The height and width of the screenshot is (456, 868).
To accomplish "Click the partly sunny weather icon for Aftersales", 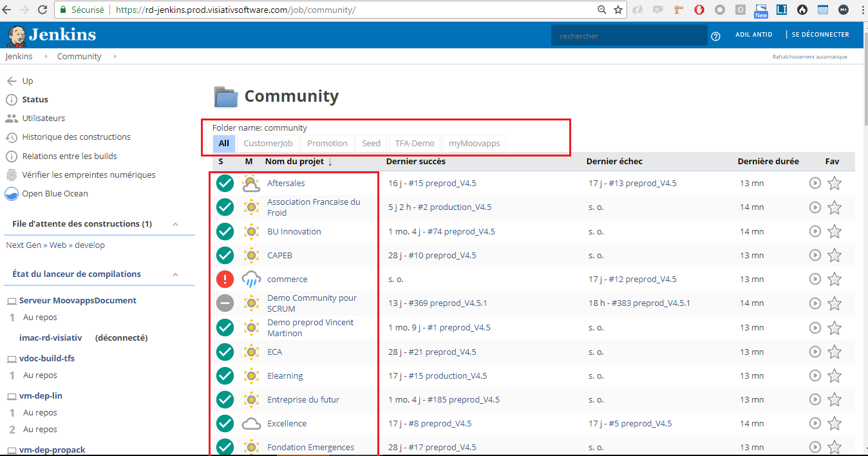I will (250, 184).
